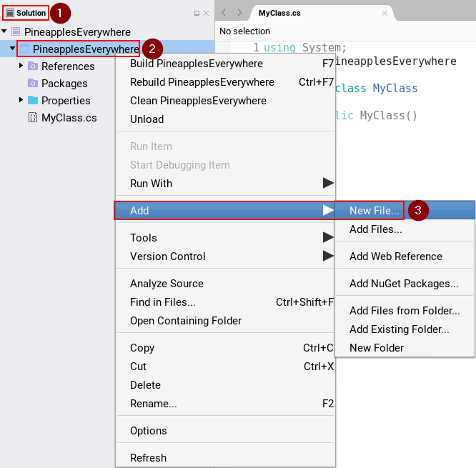Navigate back with the left arrow
Viewport: 476px width, 468px height.
[223, 13]
